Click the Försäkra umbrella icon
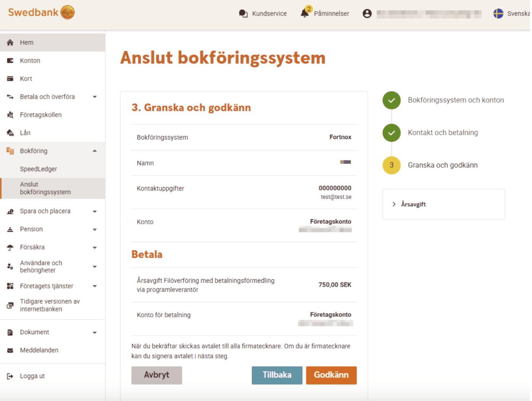Viewport: 532px width, 401px height. [x=10, y=248]
